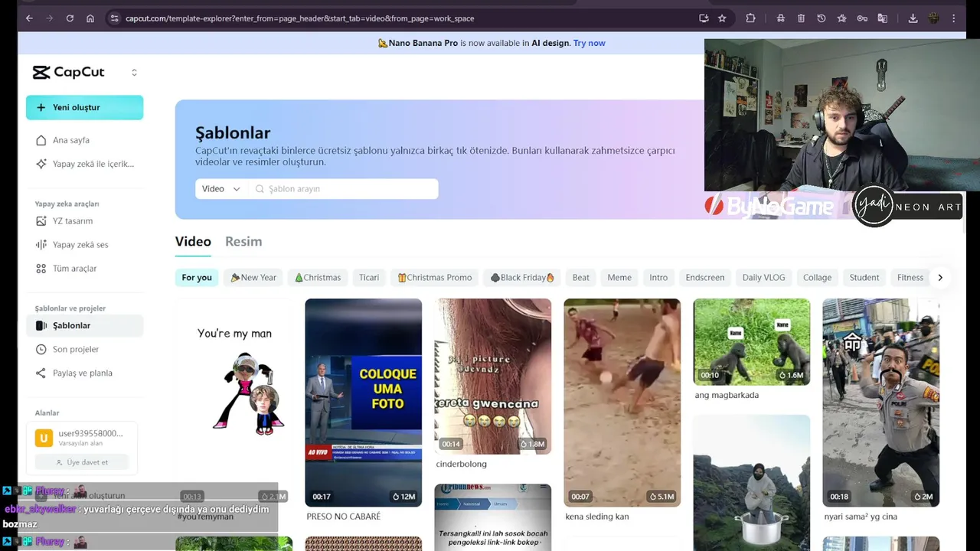This screenshot has height=551, width=980.
Task: Switch to the Resim tab
Action: click(x=243, y=241)
